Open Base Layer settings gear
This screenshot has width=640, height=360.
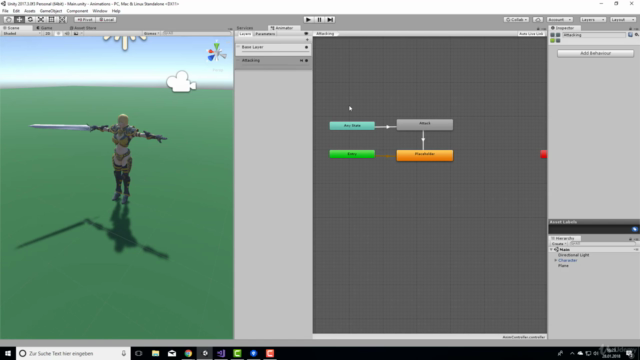[x=307, y=47]
